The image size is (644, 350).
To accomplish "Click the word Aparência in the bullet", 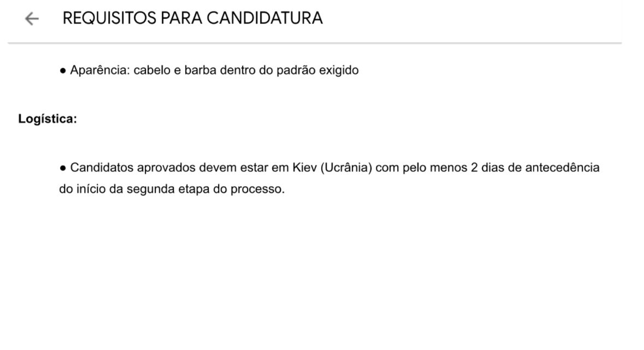I will click(x=97, y=70).
